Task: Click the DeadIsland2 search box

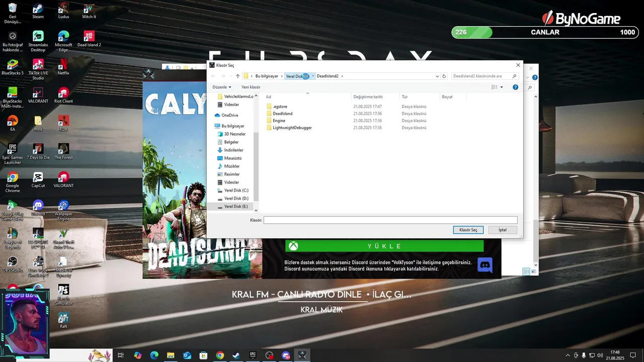Action: (x=485, y=76)
